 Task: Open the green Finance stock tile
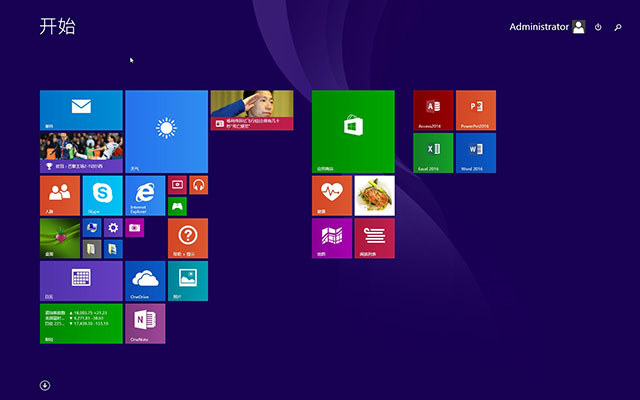pos(81,323)
